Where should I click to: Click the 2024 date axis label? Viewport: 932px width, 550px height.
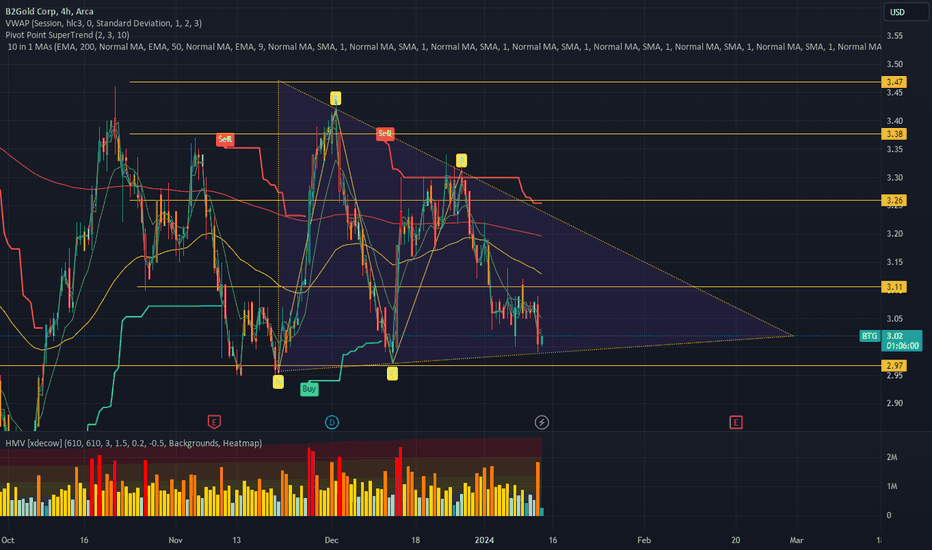[484, 540]
